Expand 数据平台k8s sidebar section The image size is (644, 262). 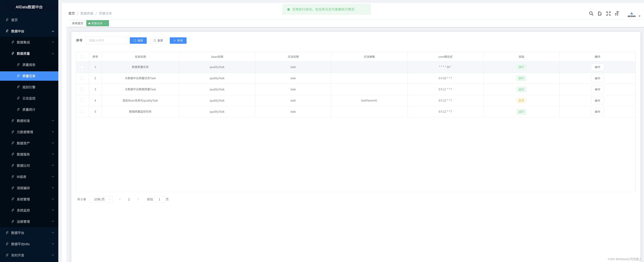[x=29, y=244]
